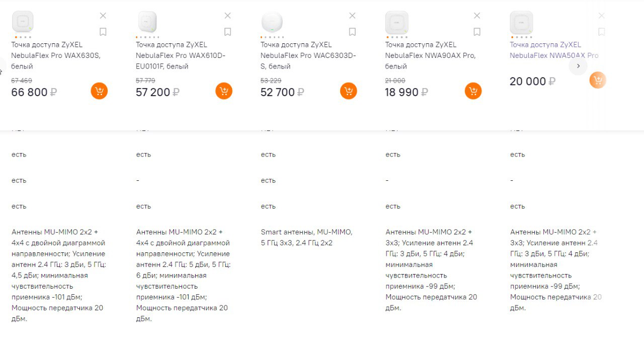Show next products with right arrow

578,66
